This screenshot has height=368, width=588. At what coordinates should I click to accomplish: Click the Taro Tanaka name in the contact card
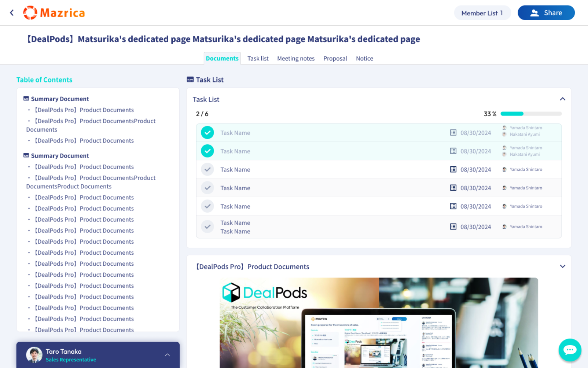coord(64,351)
